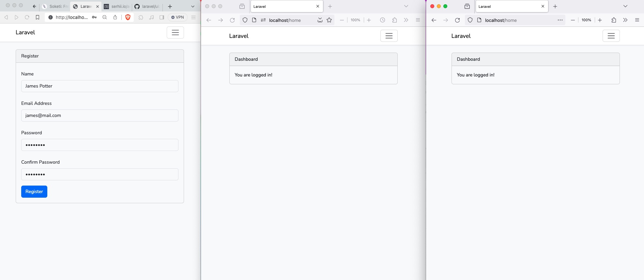Open a new tab in the right Firefox window
Screen dimensions: 644x280
[555, 6]
